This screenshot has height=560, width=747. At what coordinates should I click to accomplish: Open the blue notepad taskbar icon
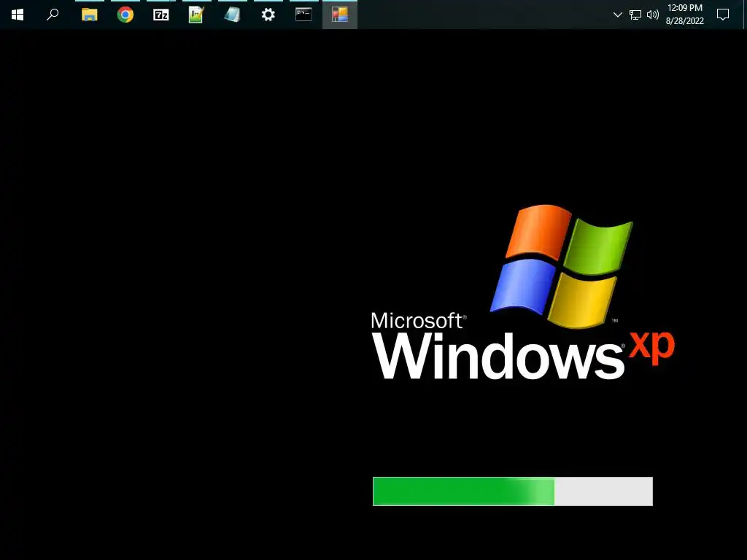(233, 15)
